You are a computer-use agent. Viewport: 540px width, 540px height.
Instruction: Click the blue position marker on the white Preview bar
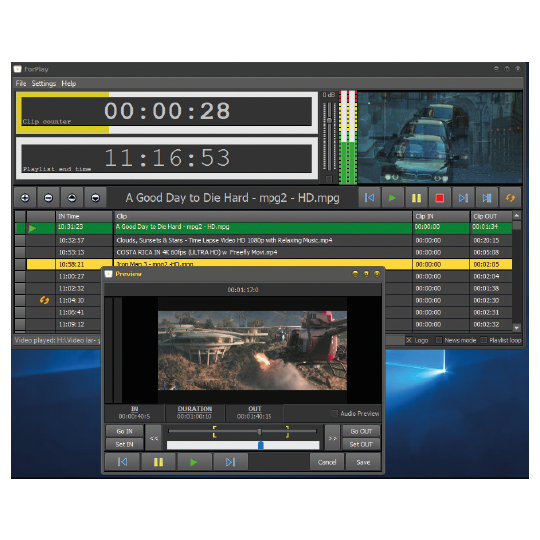[x=261, y=445]
